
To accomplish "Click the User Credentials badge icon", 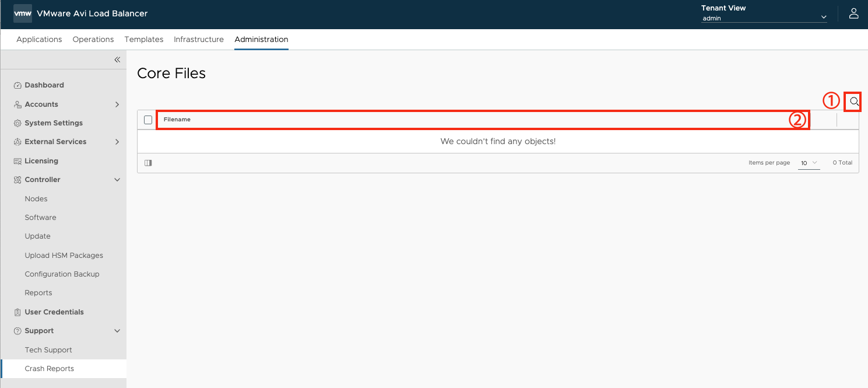I will tap(17, 312).
